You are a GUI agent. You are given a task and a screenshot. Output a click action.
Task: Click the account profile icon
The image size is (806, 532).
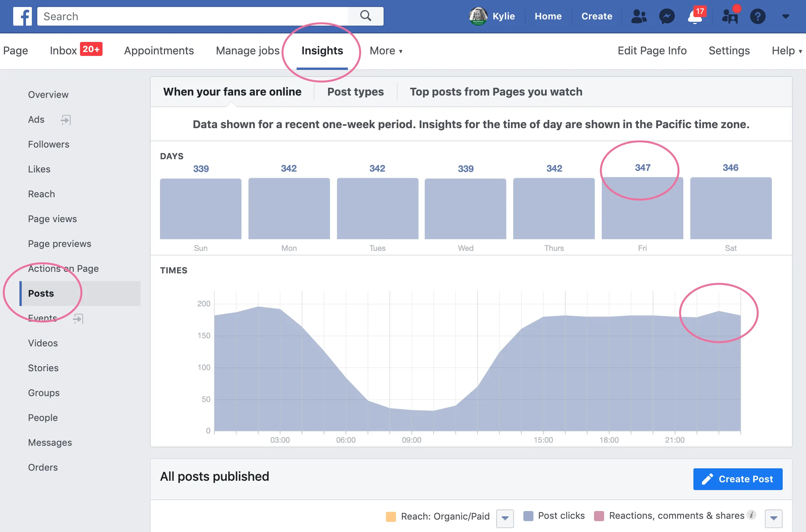(x=479, y=16)
